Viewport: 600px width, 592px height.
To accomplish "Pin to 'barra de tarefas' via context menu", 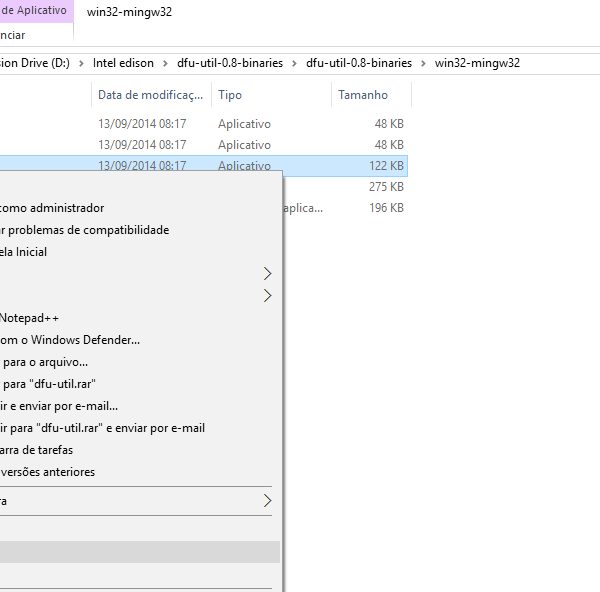I will pos(37,450).
